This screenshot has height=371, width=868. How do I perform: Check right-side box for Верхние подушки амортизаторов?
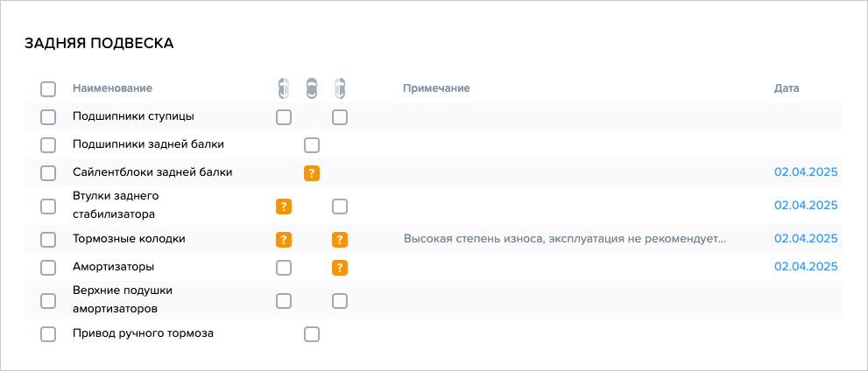click(340, 301)
